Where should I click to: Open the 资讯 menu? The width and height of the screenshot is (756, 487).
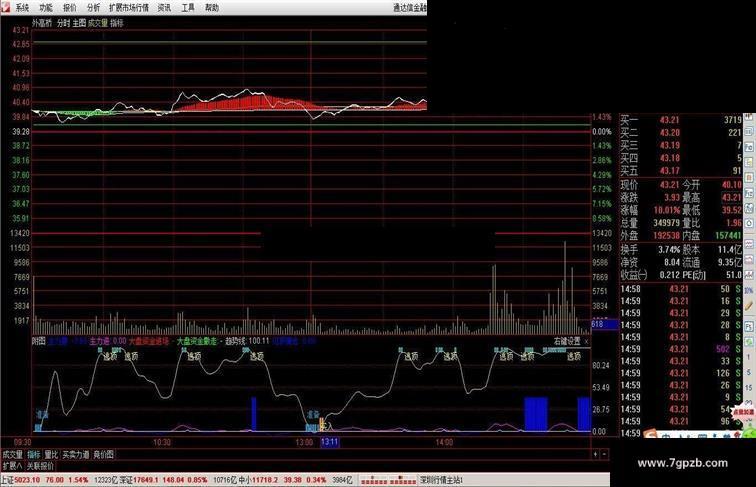tap(164, 8)
